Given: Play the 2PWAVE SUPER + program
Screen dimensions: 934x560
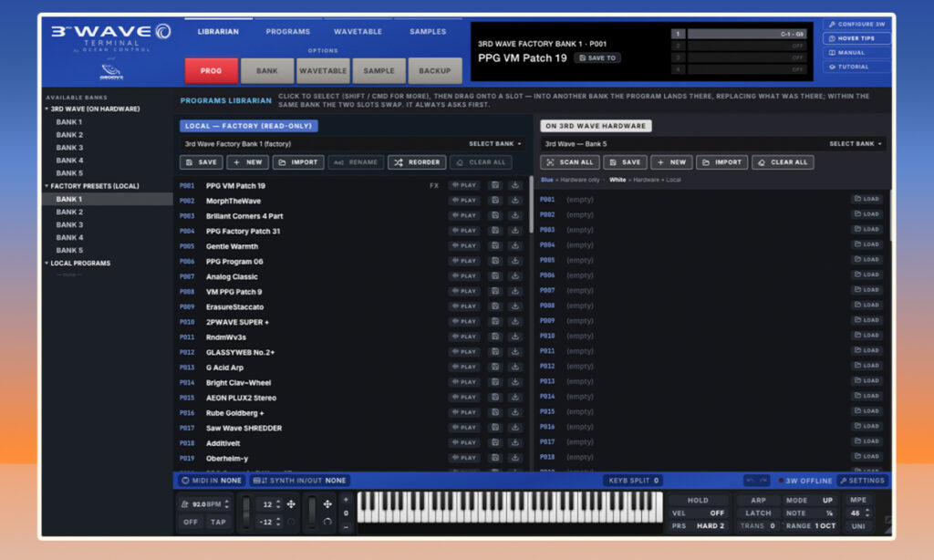Looking at the screenshot, I should coord(463,322).
